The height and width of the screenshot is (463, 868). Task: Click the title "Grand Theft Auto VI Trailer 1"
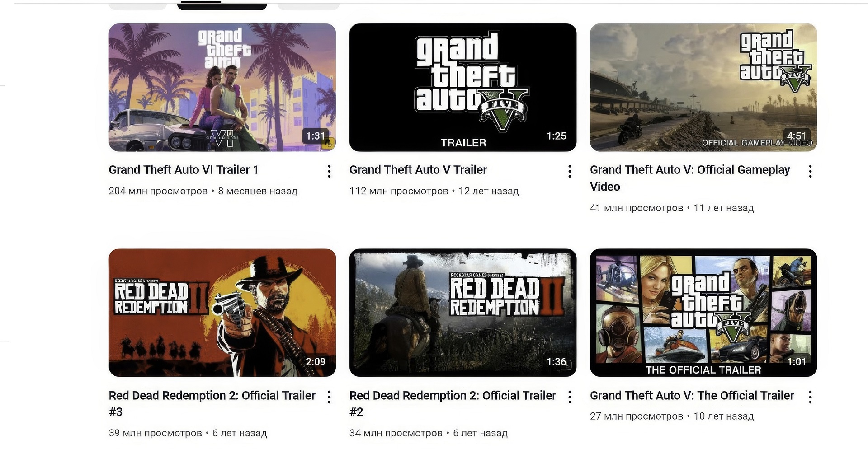tap(184, 170)
